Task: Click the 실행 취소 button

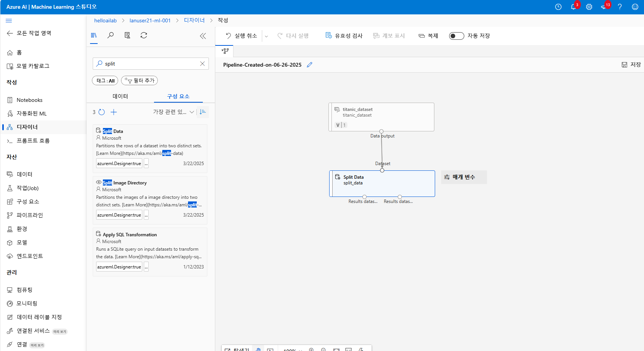Action: 241,36
